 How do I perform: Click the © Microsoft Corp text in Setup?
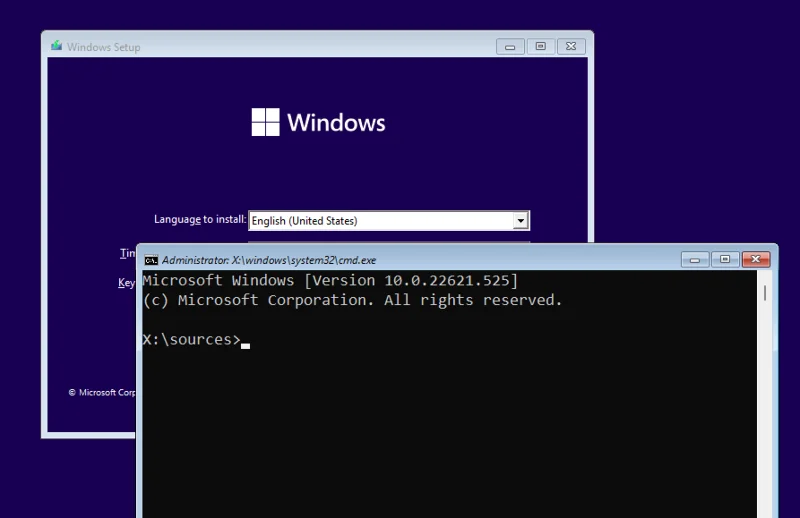tap(102, 392)
